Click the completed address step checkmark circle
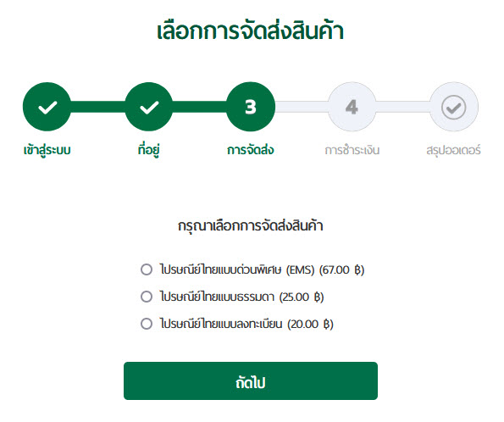The height and width of the screenshot is (422, 504). click(x=149, y=107)
